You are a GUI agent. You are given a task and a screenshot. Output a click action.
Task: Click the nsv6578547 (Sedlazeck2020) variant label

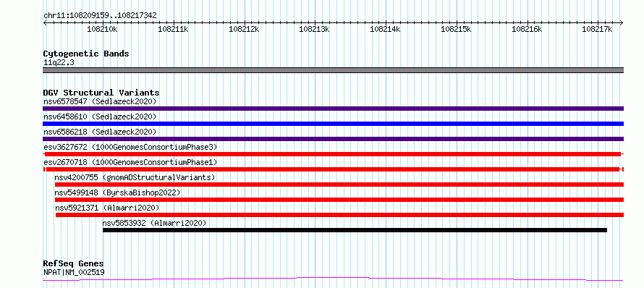point(100,101)
